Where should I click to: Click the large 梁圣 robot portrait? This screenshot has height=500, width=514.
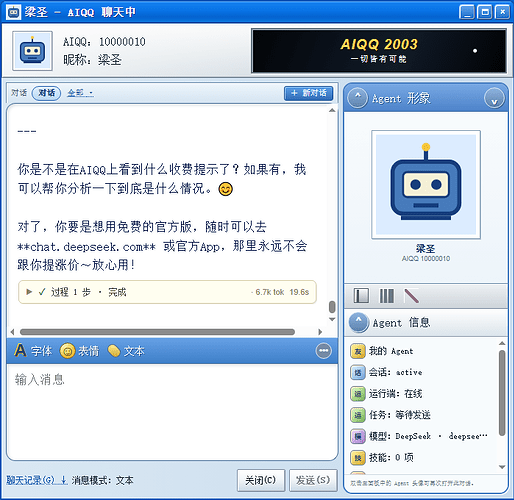[x=426, y=185]
